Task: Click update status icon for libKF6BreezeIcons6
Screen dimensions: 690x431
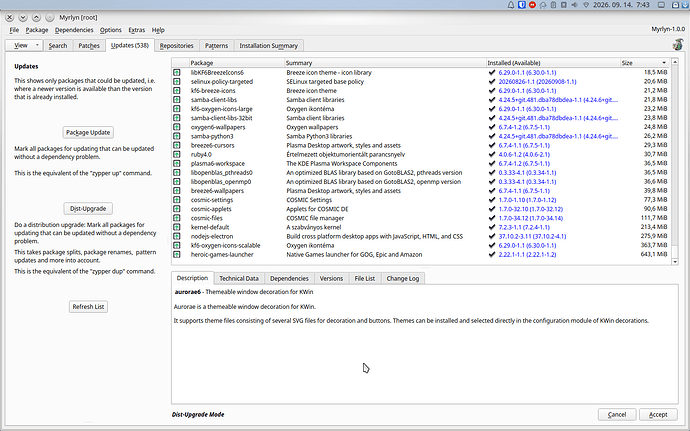Action: click(x=176, y=73)
